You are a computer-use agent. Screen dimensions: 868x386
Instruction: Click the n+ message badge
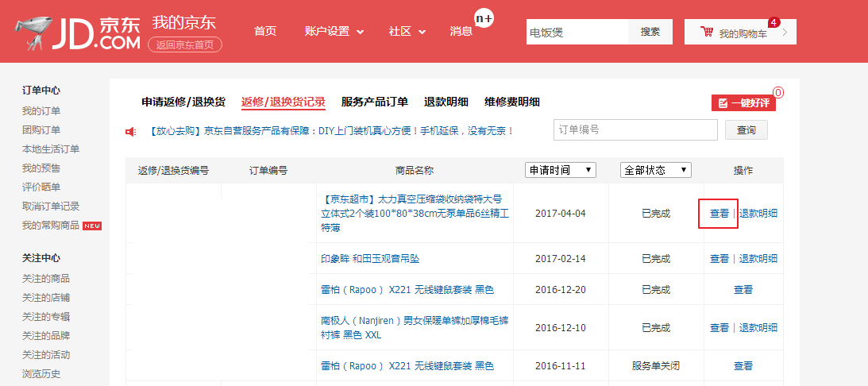click(x=484, y=18)
